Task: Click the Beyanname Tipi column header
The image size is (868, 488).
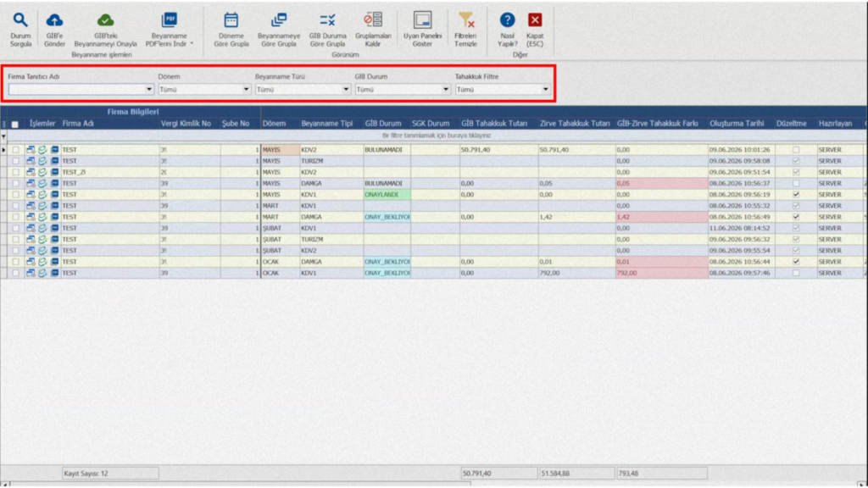Action: tap(326, 124)
